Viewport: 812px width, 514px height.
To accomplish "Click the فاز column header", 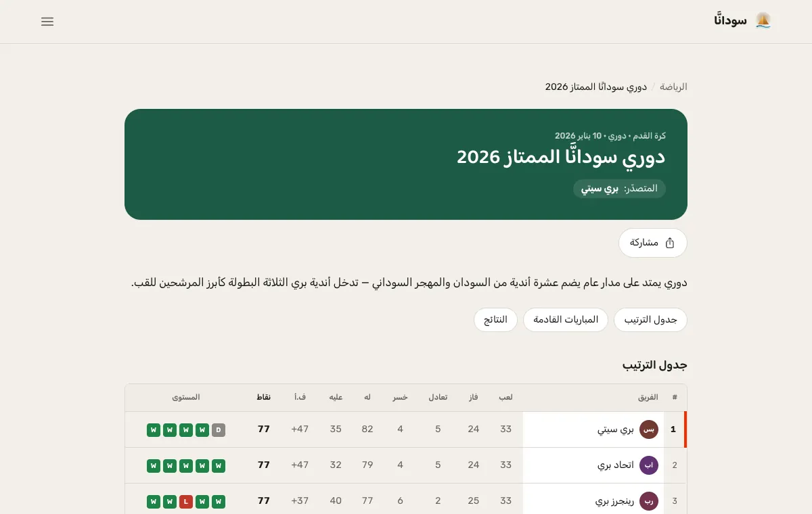I will [474, 398].
